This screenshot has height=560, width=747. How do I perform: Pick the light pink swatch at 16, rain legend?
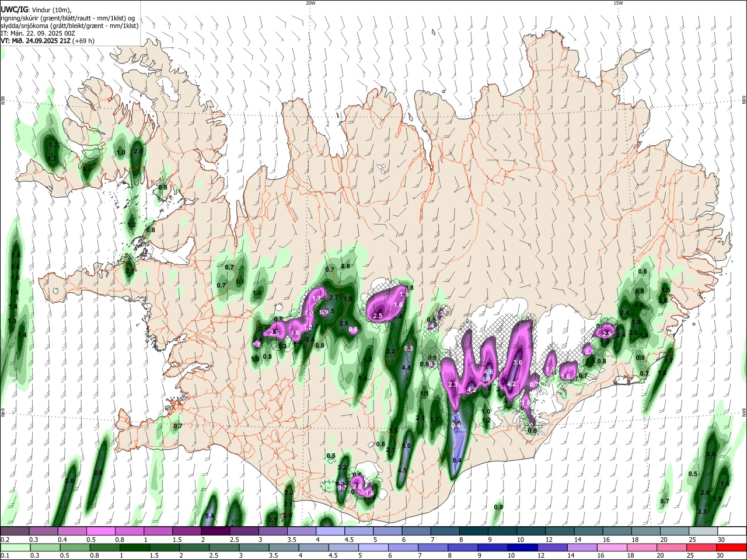tap(611, 548)
